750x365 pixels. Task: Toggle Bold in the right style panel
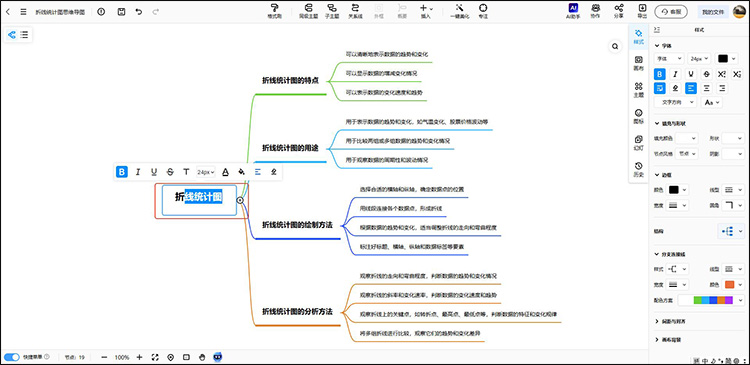coord(660,74)
